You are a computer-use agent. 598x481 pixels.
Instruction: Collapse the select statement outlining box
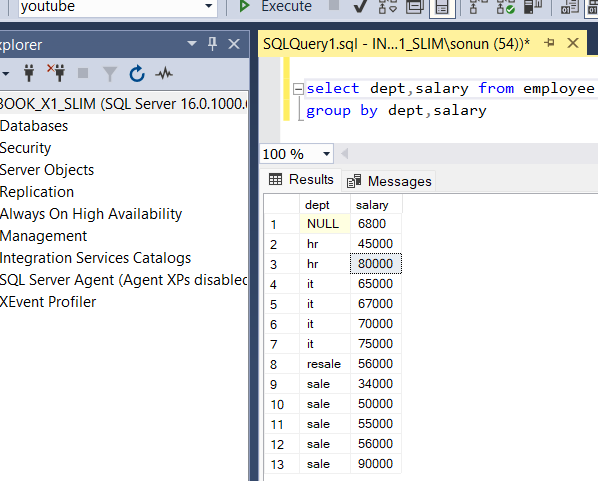(x=298, y=89)
